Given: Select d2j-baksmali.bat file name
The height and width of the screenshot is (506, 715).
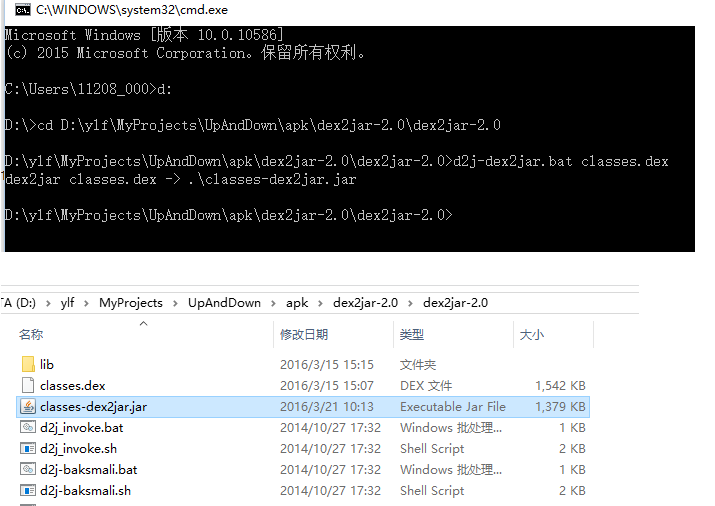Looking at the screenshot, I should [x=88, y=470].
